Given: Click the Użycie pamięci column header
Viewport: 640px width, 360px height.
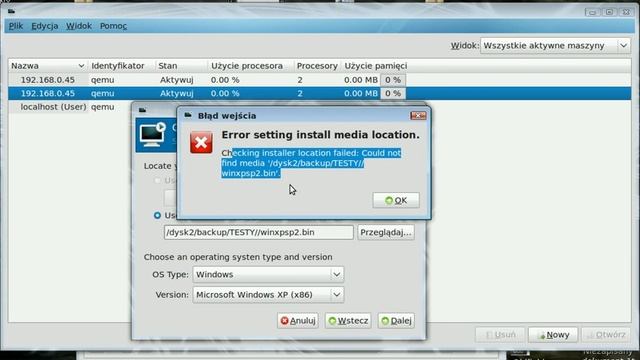Looking at the screenshot, I should [376, 66].
